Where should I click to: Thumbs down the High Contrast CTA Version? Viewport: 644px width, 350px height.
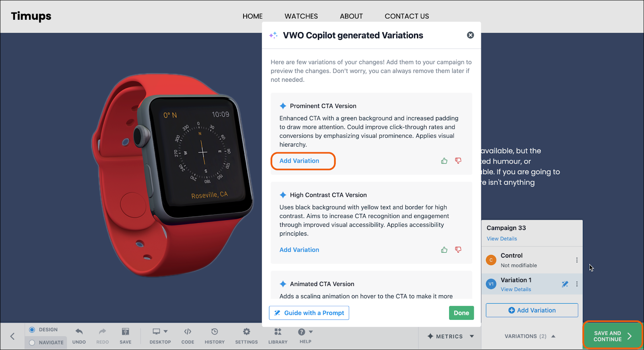point(458,250)
